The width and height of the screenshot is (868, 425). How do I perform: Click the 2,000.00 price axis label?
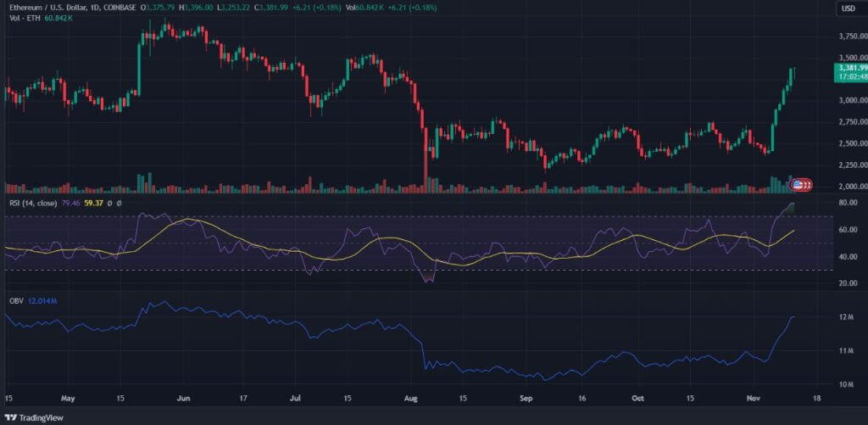coord(853,186)
